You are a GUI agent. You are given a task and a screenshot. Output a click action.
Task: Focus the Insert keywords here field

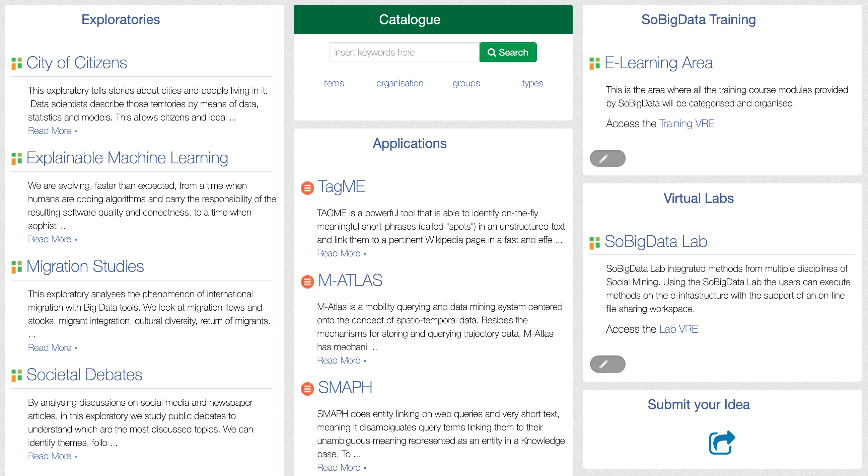point(404,53)
